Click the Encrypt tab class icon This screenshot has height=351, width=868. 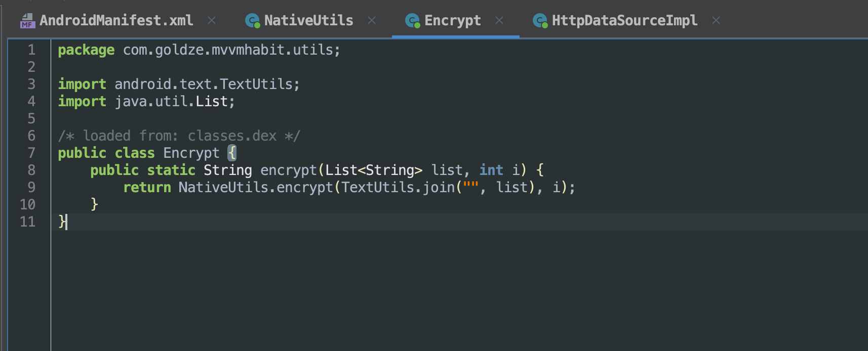412,21
